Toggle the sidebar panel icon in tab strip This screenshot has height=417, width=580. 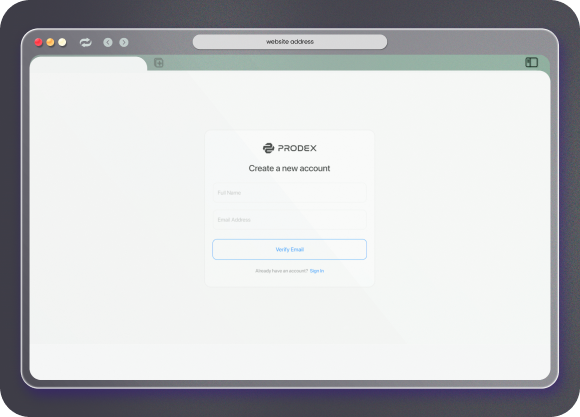tap(532, 62)
